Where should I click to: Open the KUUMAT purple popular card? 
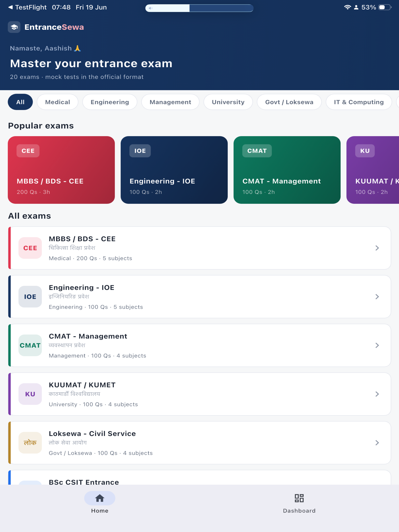(373, 170)
